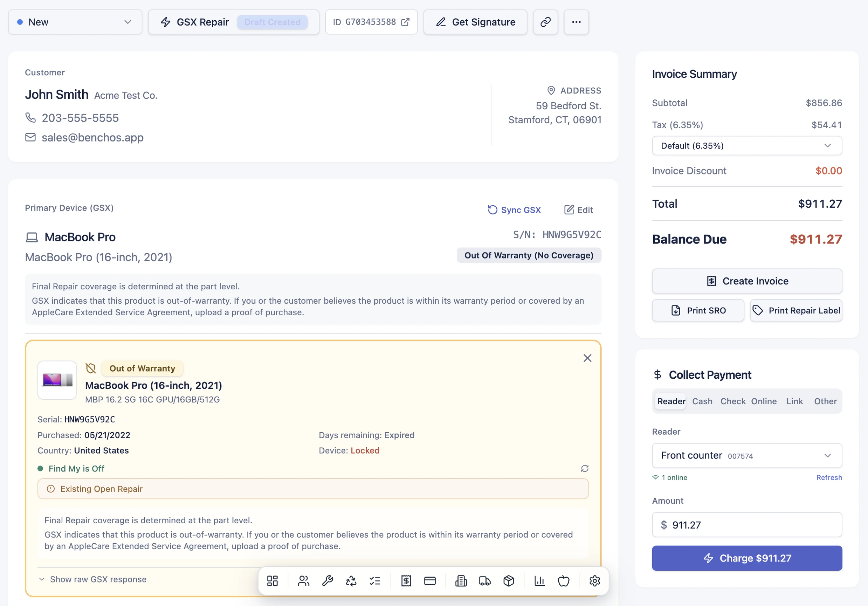Click the phone number 203-555-5555
Viewport: 868px width, 606px height.
80,118
